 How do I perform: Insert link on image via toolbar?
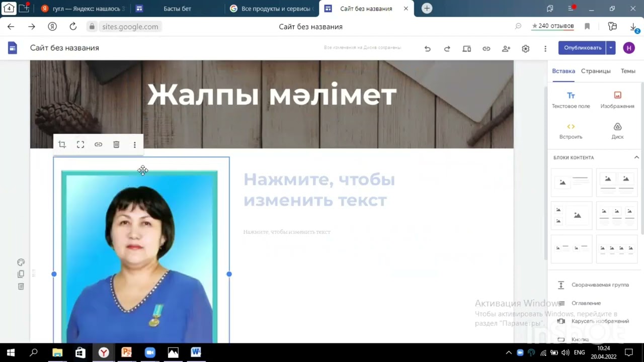coord(98,145)
